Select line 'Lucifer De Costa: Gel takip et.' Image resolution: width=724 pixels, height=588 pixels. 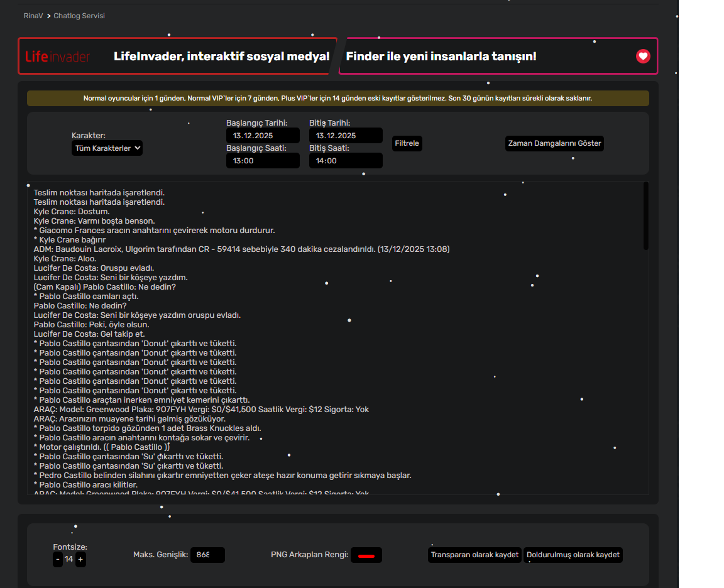coord(89,334)
